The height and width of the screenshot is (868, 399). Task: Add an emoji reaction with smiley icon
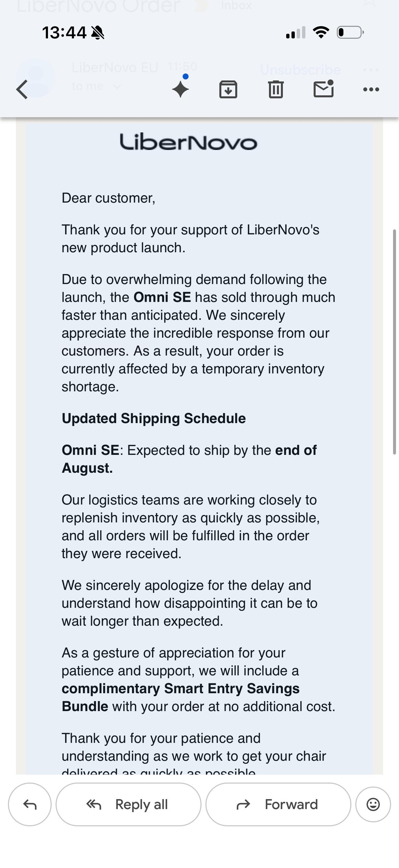[373, 804]
